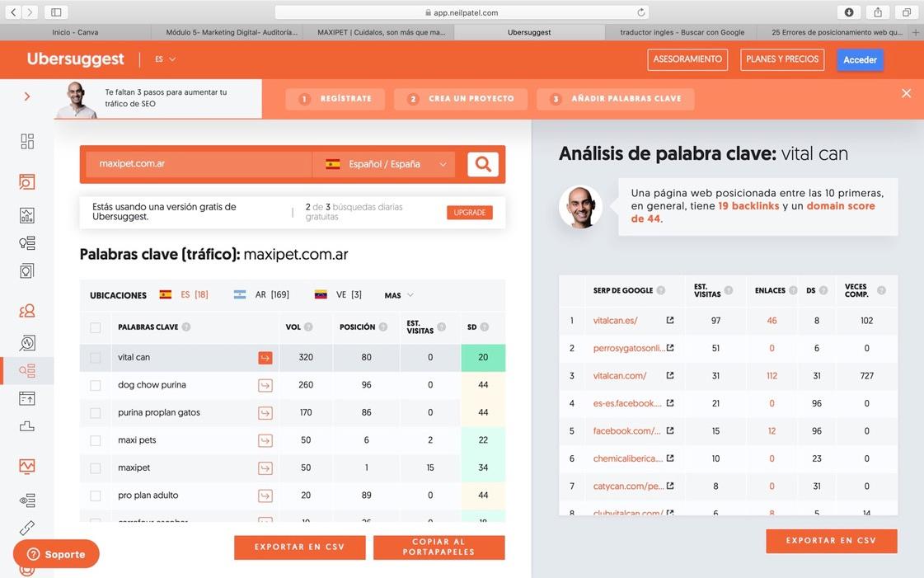The width and height of the screenshot is (924, 578).
Task: Open external link icon for chemicaliberica
Action: [670, 458]
